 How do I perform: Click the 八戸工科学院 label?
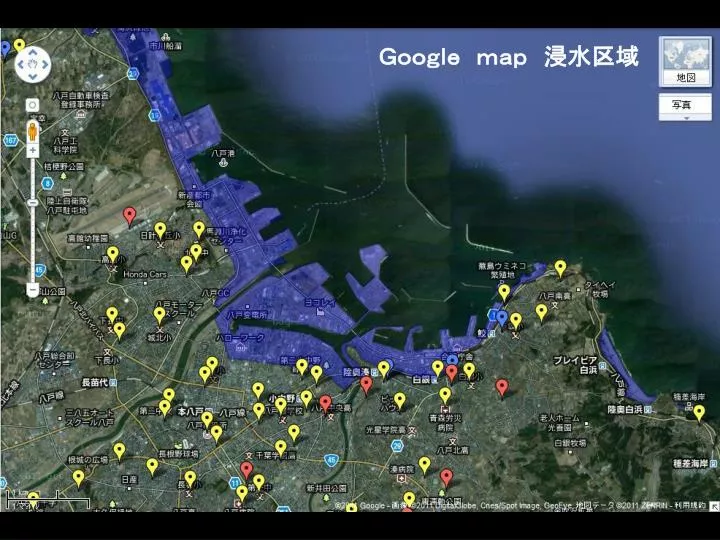point(65,145)
